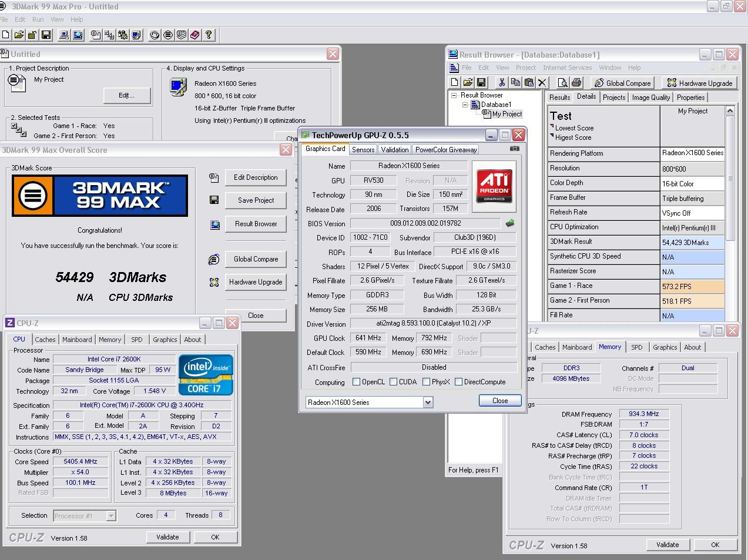Open the Run menu in 3DMark 99 Max
The width and height of the screenshot is (748, 560).
tap(38, 19)
